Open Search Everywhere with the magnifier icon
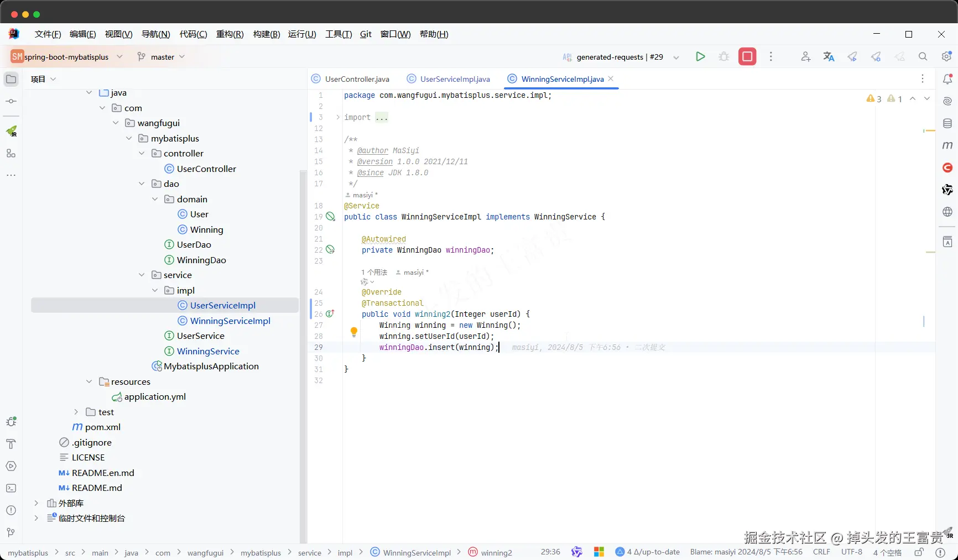Viewport: 958px width, 560px height. [923, 56]
